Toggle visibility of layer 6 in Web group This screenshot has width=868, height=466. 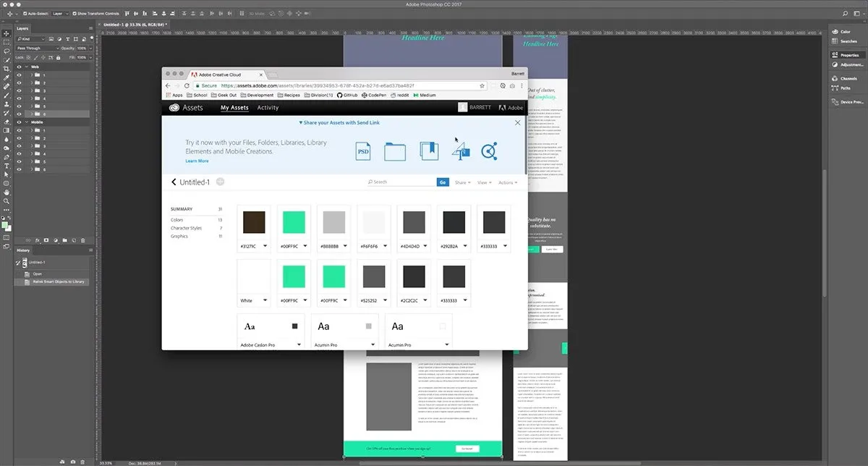pyautogui.click(x=19, y=114)
